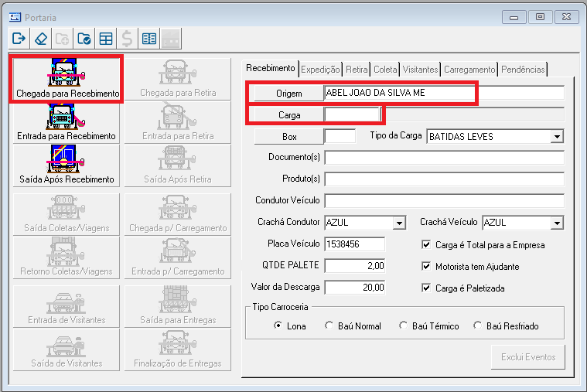This screenshot has width=587, height=392.
Task: Click the Placa Veículo field showing 1538456
Action: coord(354,244)
